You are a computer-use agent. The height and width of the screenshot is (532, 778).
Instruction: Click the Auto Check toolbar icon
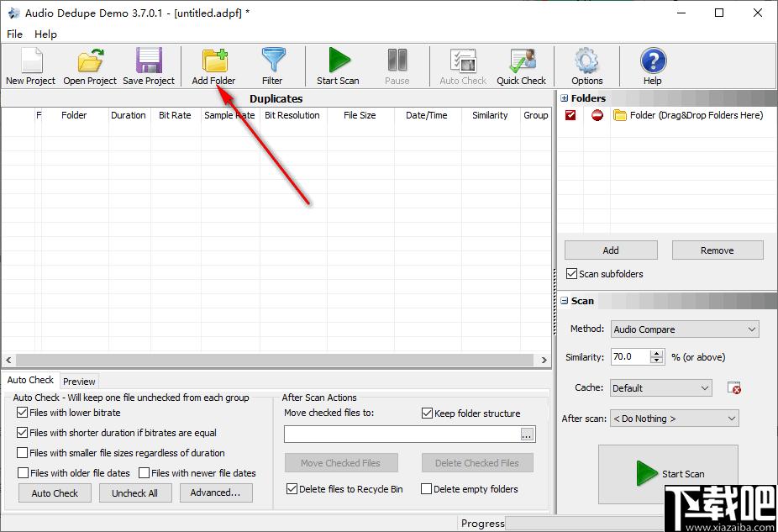pos(463,61)
